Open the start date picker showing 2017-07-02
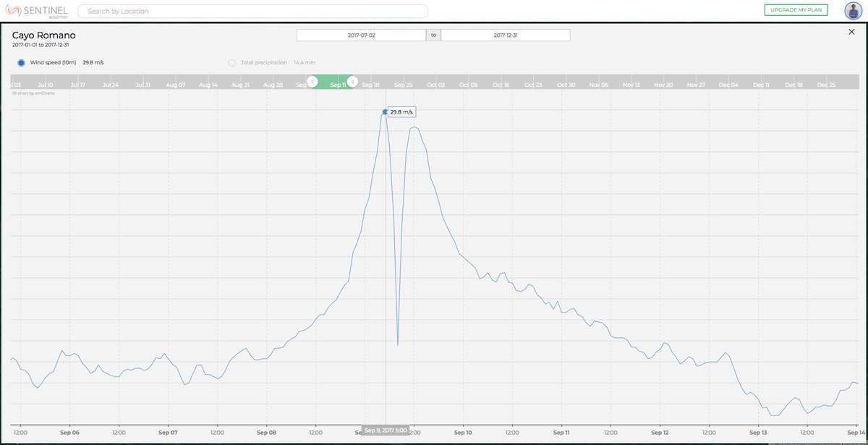The image size is (868, 445). (360, 34)
